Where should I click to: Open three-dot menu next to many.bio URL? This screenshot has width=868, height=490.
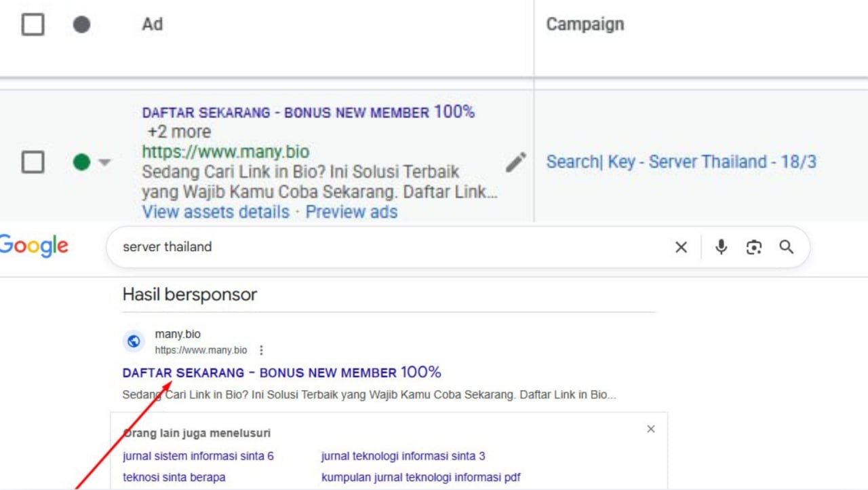pyautogui.click(x=261, y=350)
